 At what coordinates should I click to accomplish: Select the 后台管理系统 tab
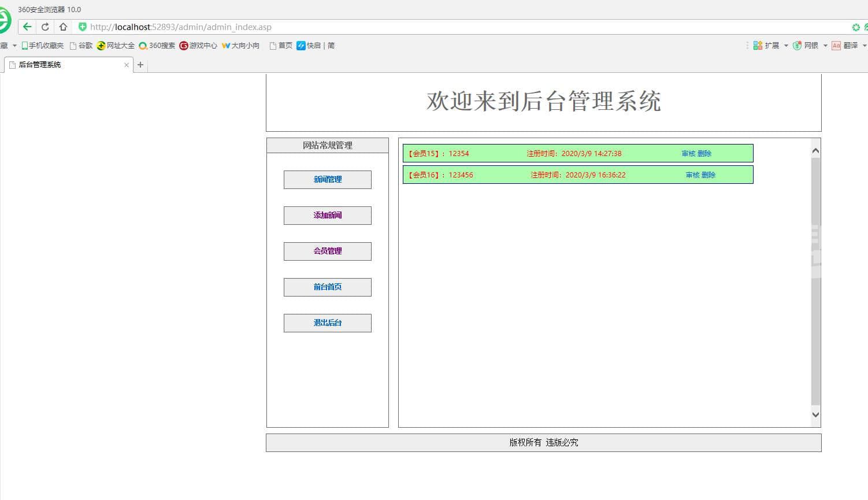click(x=64, y=65)
